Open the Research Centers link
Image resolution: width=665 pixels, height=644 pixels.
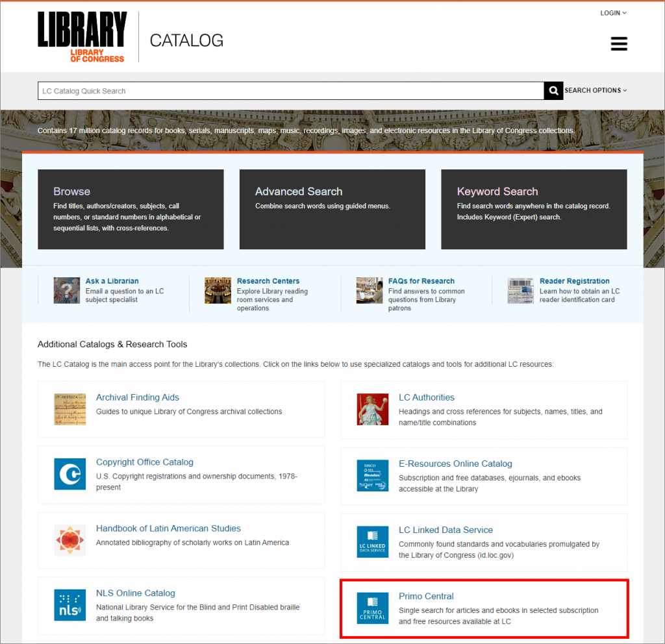click(x=268, y=281)
